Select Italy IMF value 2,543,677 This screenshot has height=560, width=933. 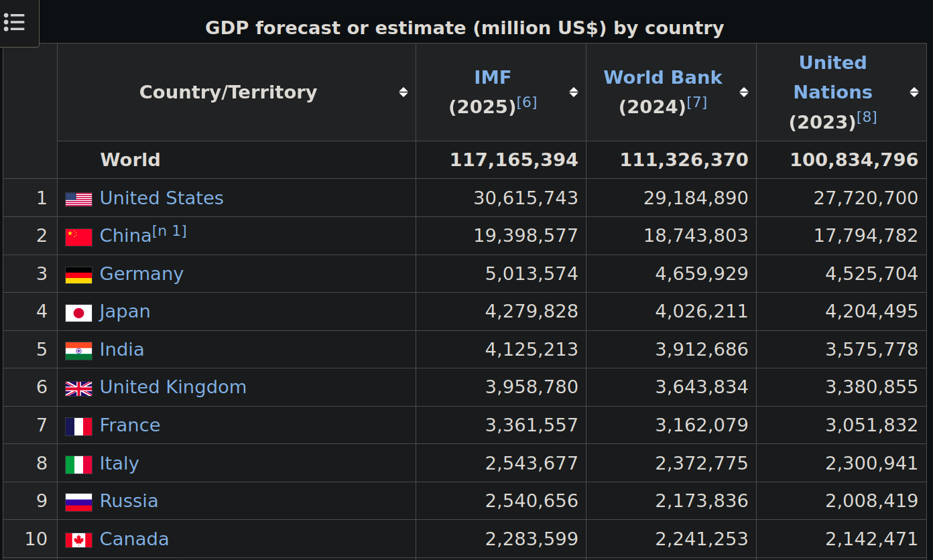pyautogui.click(x=532, y=464)
